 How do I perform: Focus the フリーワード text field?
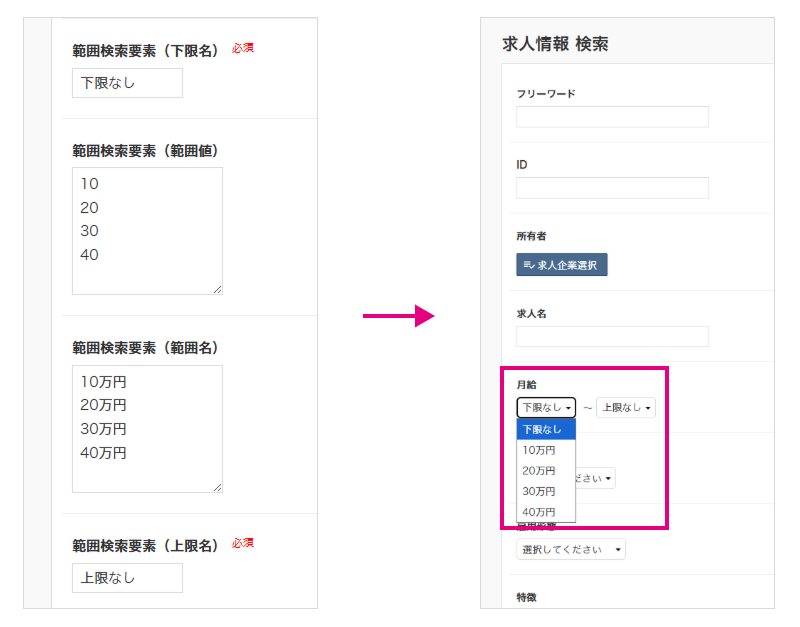coord(612,117)
